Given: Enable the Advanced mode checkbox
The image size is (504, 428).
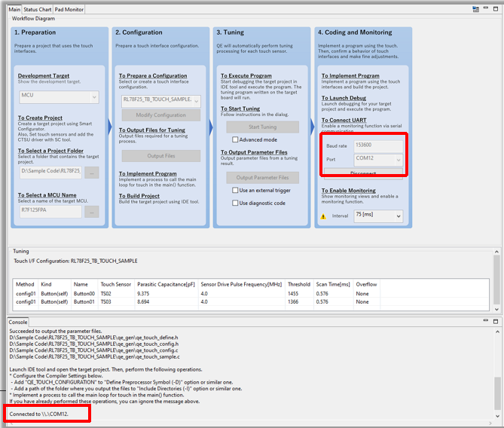Looking at the screenshot, I should (x=235, y=139).
